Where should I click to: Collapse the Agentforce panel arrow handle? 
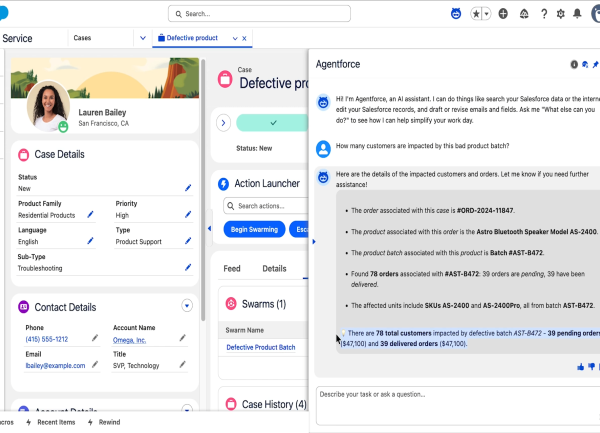pos(314,242)
